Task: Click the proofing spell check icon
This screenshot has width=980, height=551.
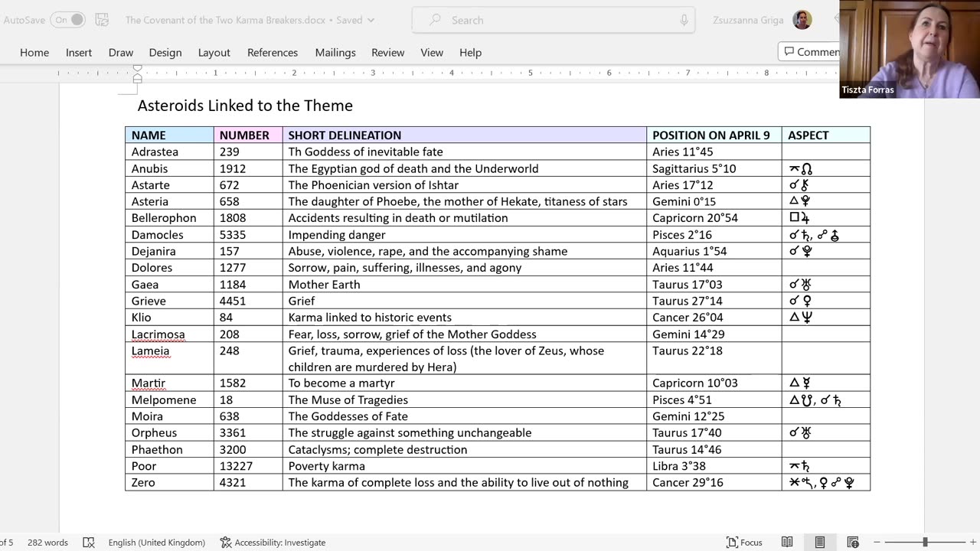Action: point(89,543)
